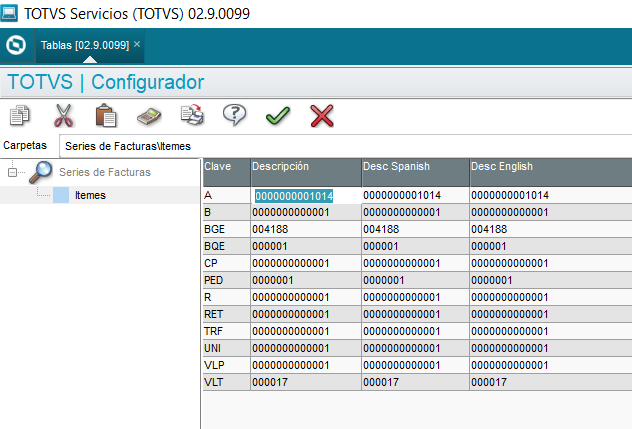632x429 pixels.
Task: Click the TOTVS logo menu icon
Action: [16, 45]
